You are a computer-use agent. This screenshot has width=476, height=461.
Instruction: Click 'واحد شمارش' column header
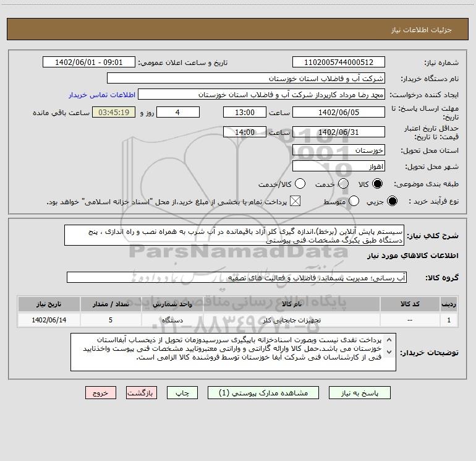point(172,304)
